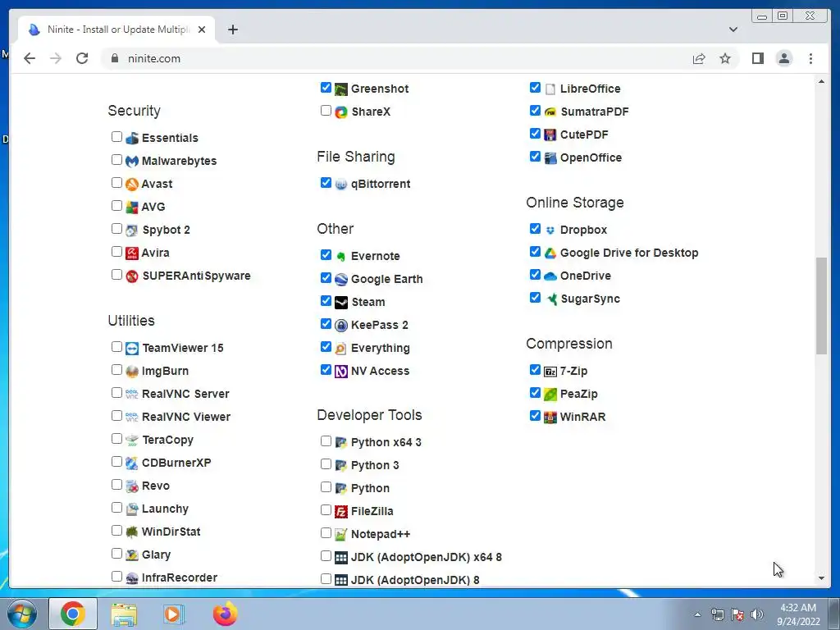Image resolution: width=840 pixels, height=630 pixels.
Task: Uncheck the CutePDF checkbox
Action: 535,134
